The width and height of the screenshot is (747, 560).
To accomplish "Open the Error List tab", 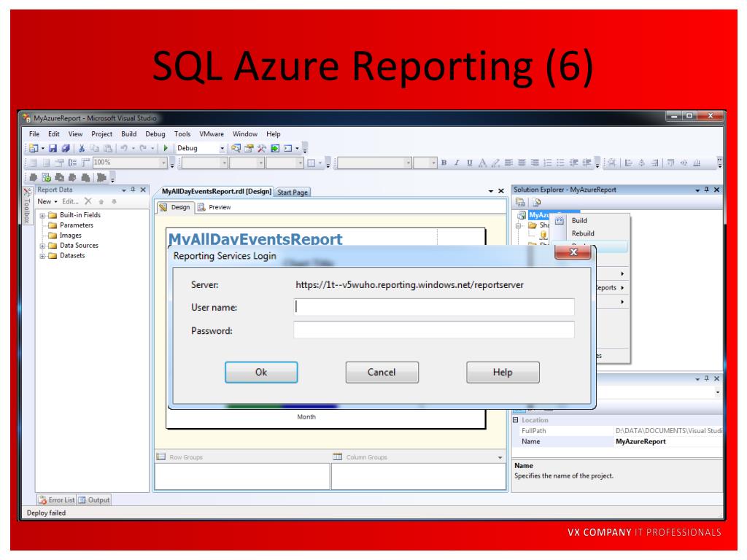I will coord(57,500).
